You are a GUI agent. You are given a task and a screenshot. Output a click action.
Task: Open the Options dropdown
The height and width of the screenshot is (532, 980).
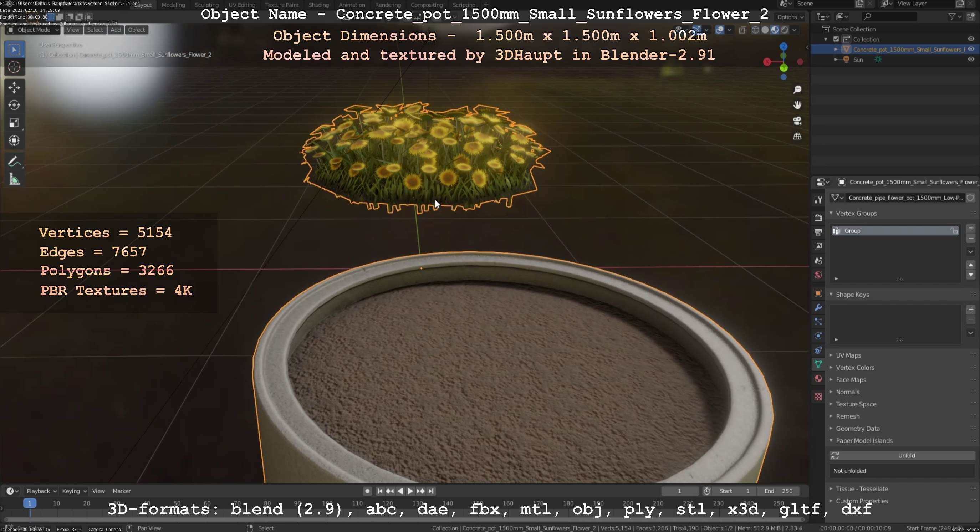tap(791, 17)
